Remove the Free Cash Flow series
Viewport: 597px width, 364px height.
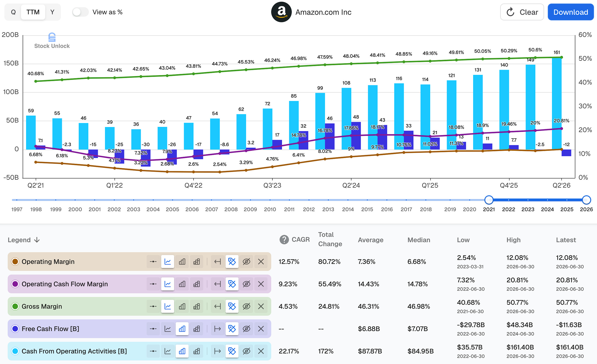click(261, 329)
